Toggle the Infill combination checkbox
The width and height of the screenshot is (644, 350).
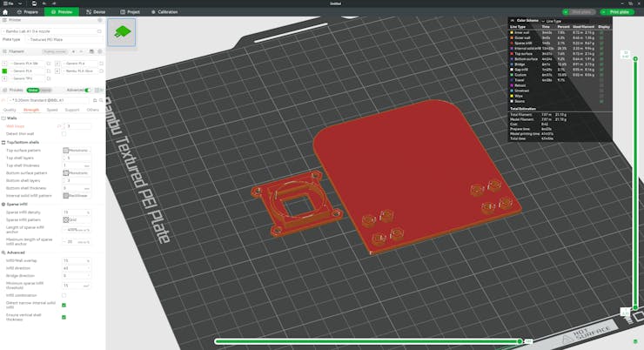click(x=64, y=294)
